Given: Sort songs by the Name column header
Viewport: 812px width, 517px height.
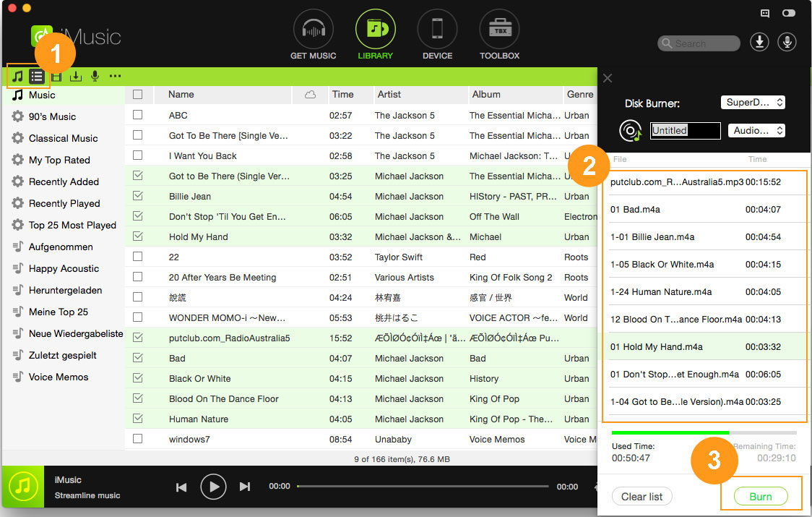Looking at the screenshot, I should (224, 95).
